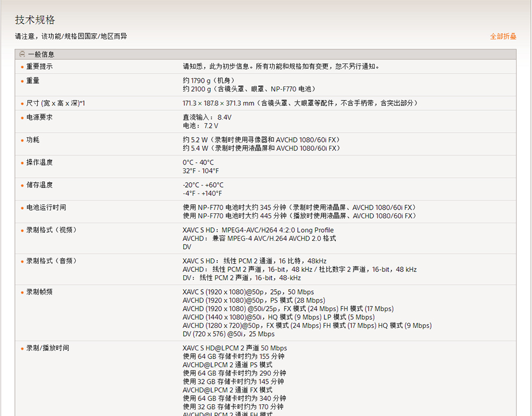Click the 直流输入： 8.4V value
This screenshot has height=416, width=532.
pos(207,117)
